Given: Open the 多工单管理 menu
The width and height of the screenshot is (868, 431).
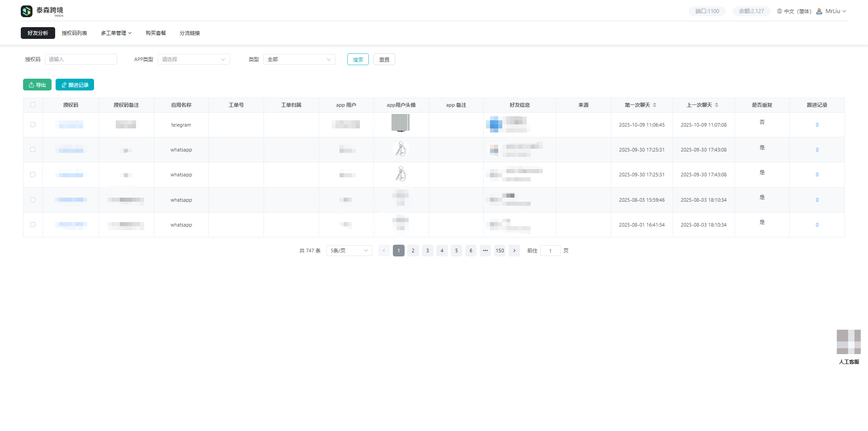Looking at the screenshot, I should 116,33.
